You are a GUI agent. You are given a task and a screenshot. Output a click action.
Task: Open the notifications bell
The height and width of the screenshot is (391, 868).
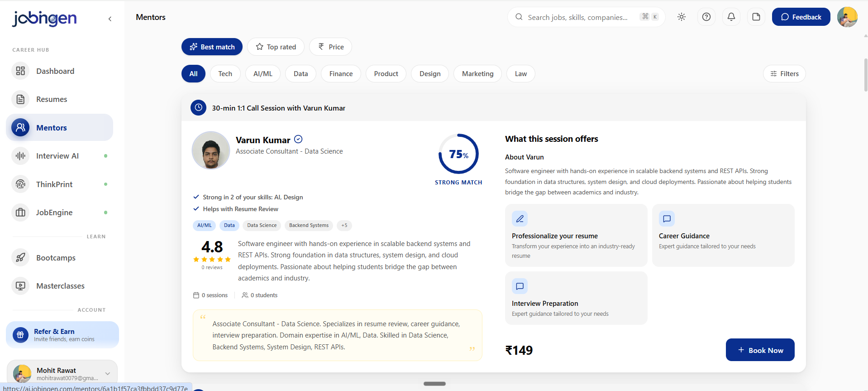point(731,17)
